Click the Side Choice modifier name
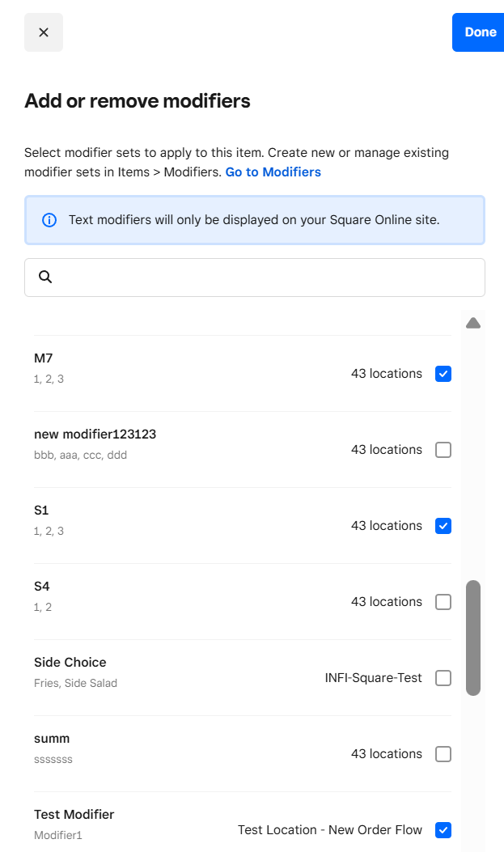This screenshot has width=504, height=852. coord(70,662)
